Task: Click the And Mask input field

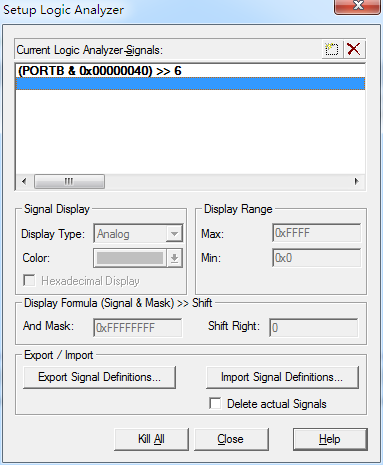Action: tap(138, 327)
